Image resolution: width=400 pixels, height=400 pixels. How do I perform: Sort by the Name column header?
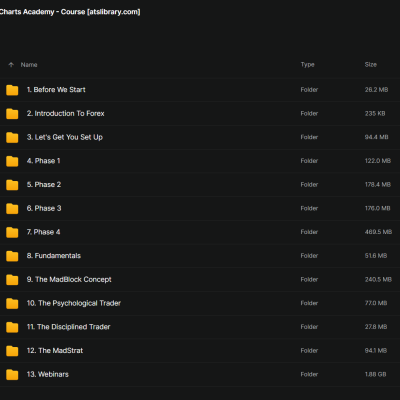pos(29,65)
